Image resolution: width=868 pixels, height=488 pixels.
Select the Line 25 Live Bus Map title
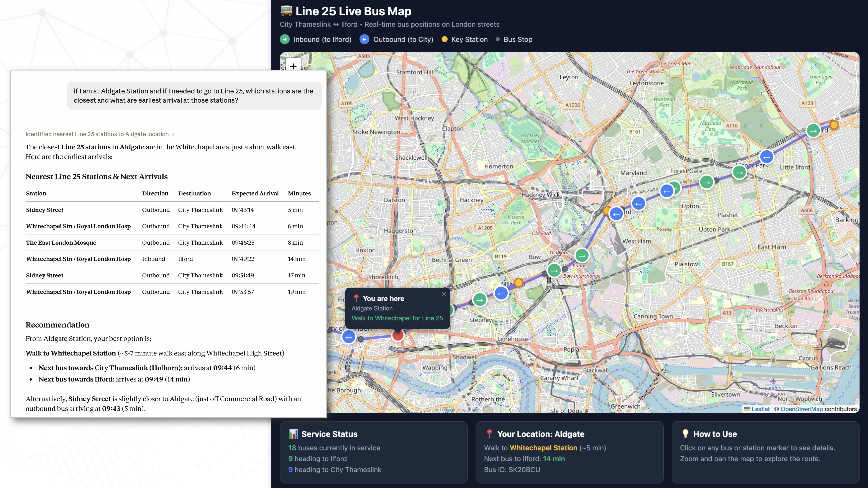click(353, 11)
